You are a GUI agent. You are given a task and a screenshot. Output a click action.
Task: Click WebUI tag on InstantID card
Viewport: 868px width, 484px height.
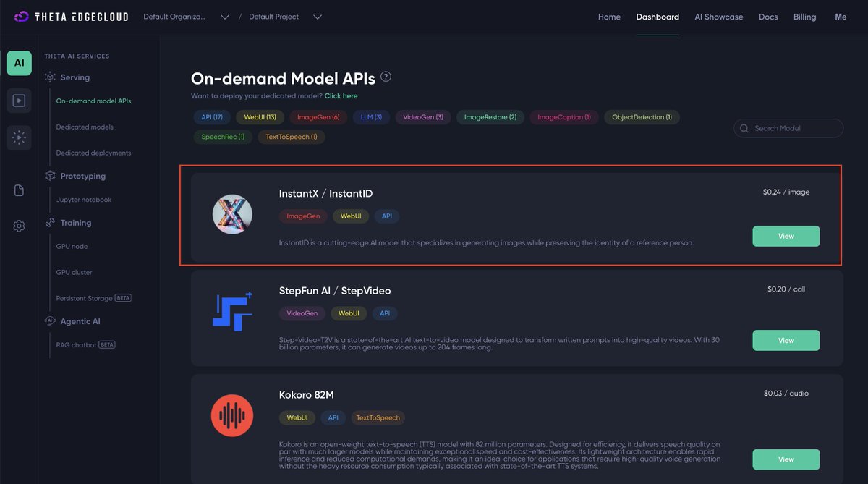[x=351, y=216]
